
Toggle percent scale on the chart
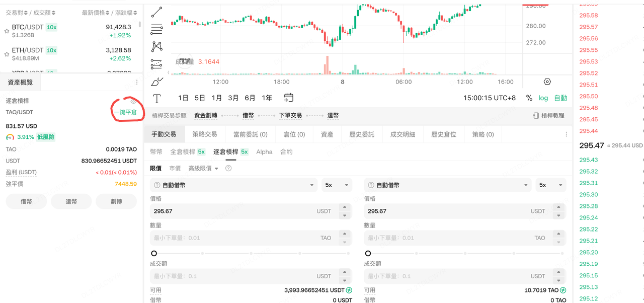529,98
